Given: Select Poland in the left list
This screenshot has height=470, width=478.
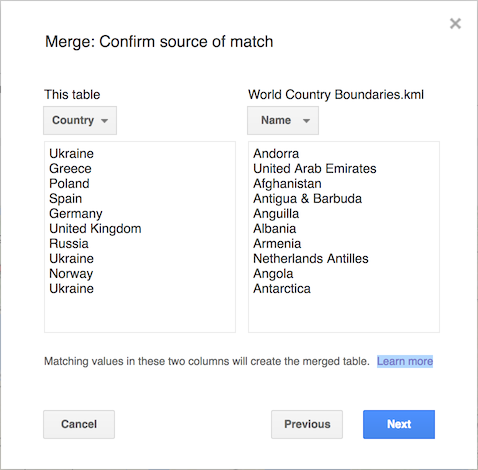Looking at the screenshot, I should coord(69,183).
